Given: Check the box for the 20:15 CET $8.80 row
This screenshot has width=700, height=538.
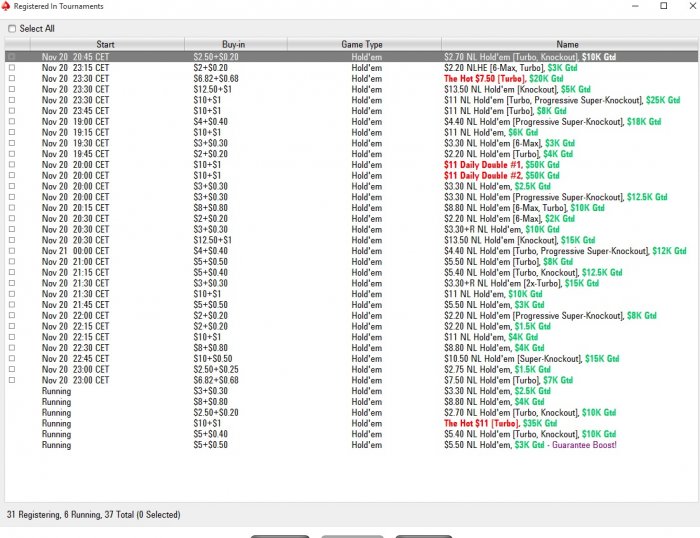Looking at the screenshot, I should [x=12, y=208].
